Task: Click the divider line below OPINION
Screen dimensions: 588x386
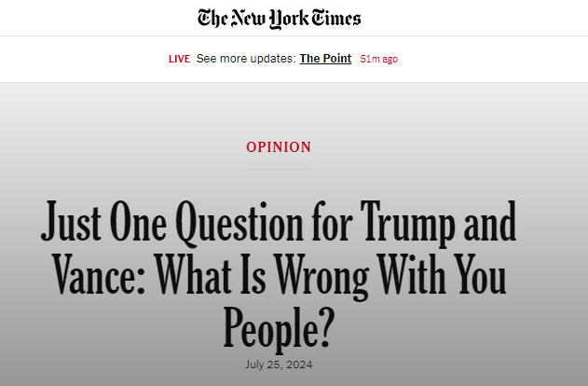Action: tap(279, 169)
